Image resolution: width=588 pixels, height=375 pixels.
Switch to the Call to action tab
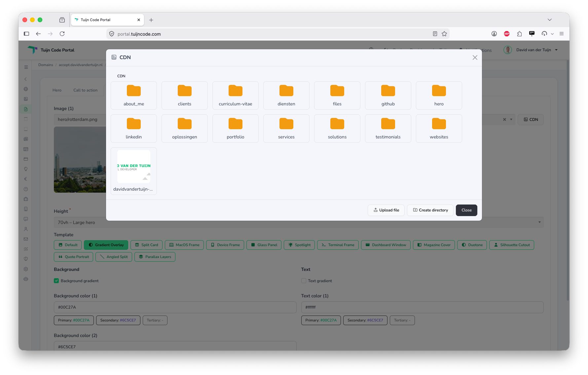click(x=85, y=90)
